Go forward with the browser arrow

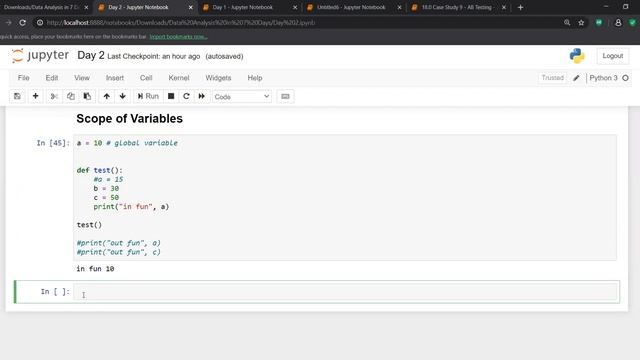click(x=8, y=23)
